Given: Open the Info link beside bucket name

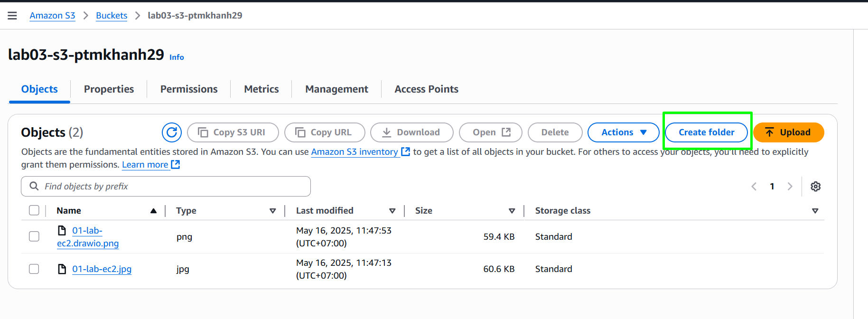Looking at the screenshot, I should click(x=177, y=57).
